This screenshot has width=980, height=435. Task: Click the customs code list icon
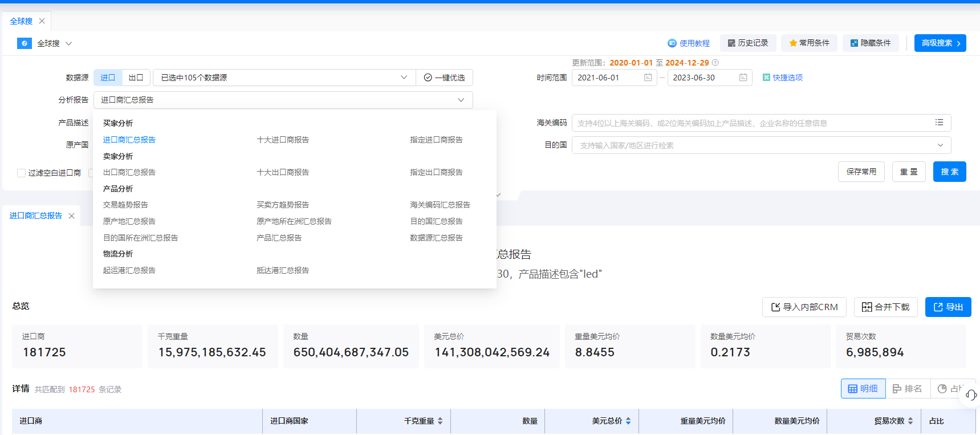tap(939, 123)
